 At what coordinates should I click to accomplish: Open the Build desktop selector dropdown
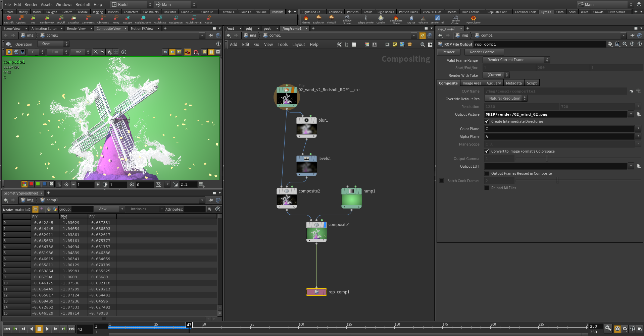click(131, 4)
